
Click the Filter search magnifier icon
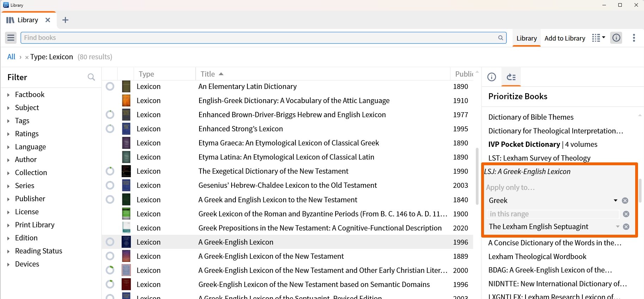tap(91, 77)
